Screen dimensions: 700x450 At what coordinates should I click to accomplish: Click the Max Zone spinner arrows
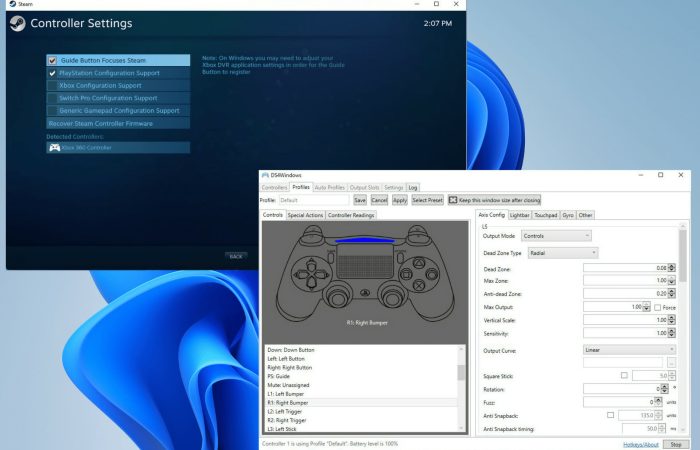coord(671,280)
